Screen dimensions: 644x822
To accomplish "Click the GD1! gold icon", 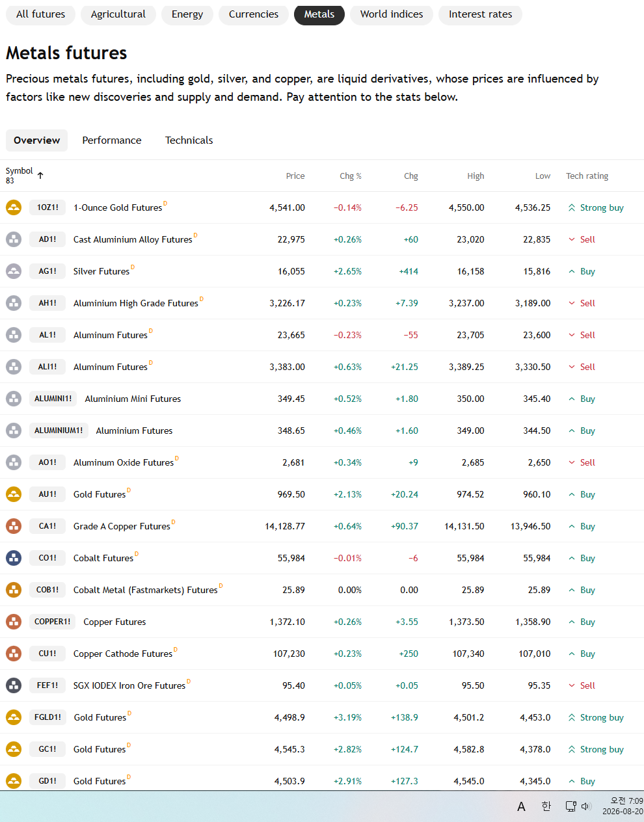I will coord(14,781).
